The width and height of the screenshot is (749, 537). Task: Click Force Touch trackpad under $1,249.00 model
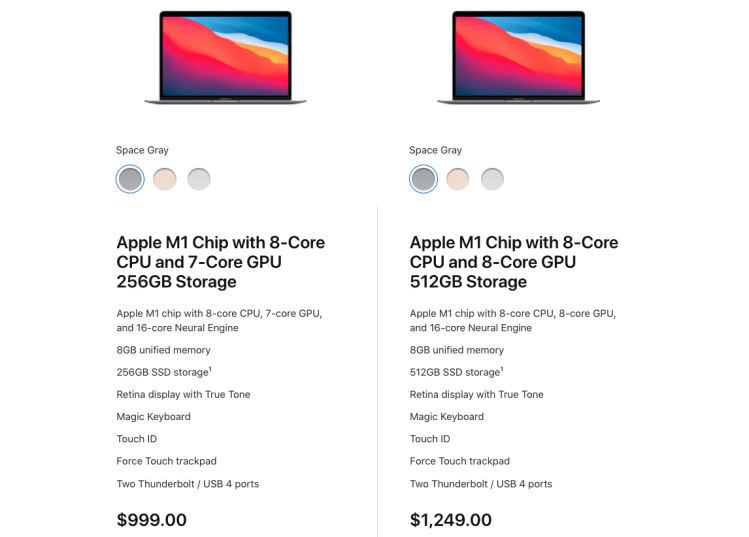point(459,461)
